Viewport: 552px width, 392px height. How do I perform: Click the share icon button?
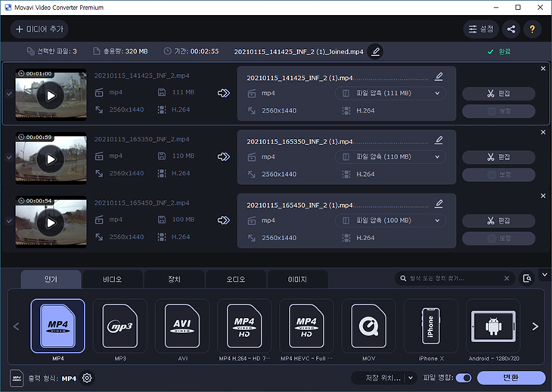pos(511,29)
